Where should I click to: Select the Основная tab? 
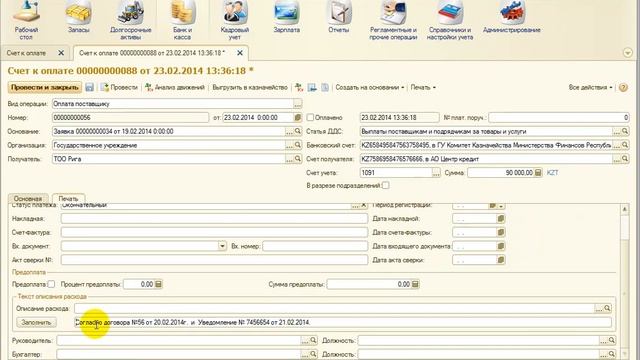click(x=28, y=198)
